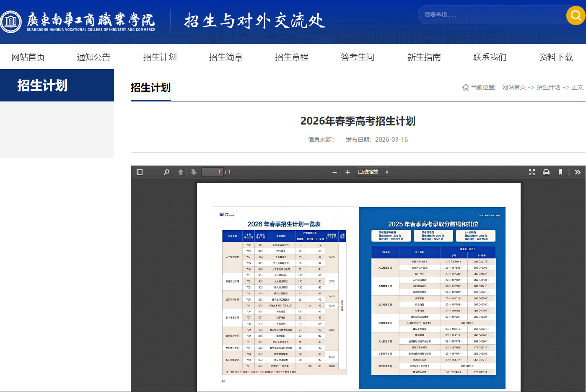Open the 通知公告 navigation menu

coord(93,57)
